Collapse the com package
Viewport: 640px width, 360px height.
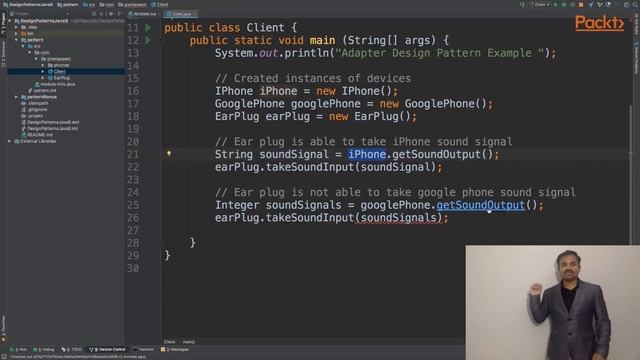coord(29,53)
